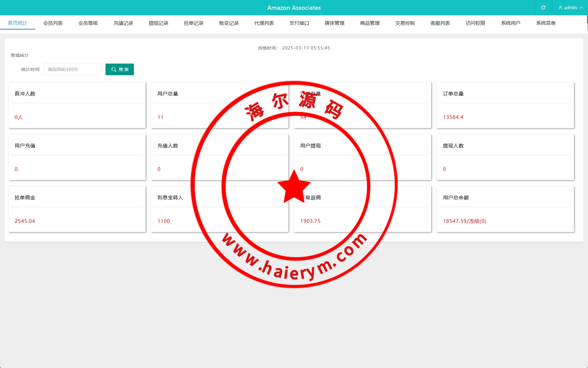The height and width of the screenshot is (368, 588).
Task: Open the 提现记录 tab
Action: pyautogui.click(x=158, y=23)
